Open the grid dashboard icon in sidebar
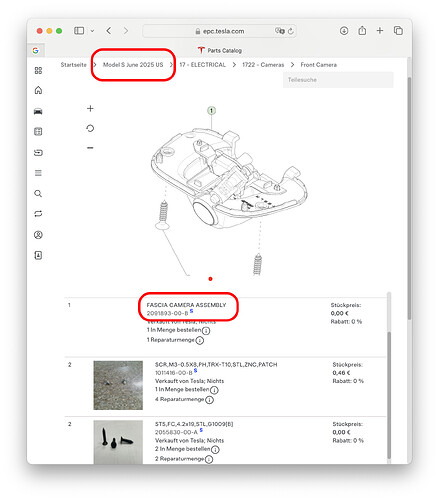439x500 pixels. [38, 70]
